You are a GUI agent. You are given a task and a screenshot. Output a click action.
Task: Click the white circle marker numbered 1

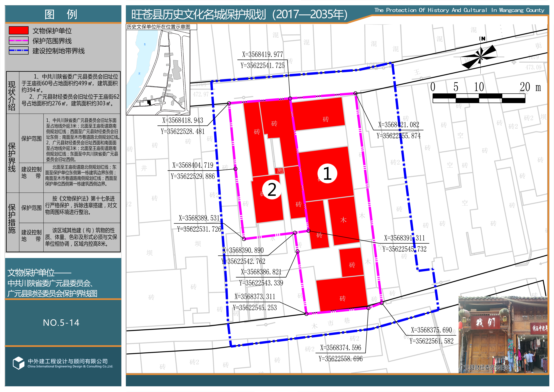point(327,173)
